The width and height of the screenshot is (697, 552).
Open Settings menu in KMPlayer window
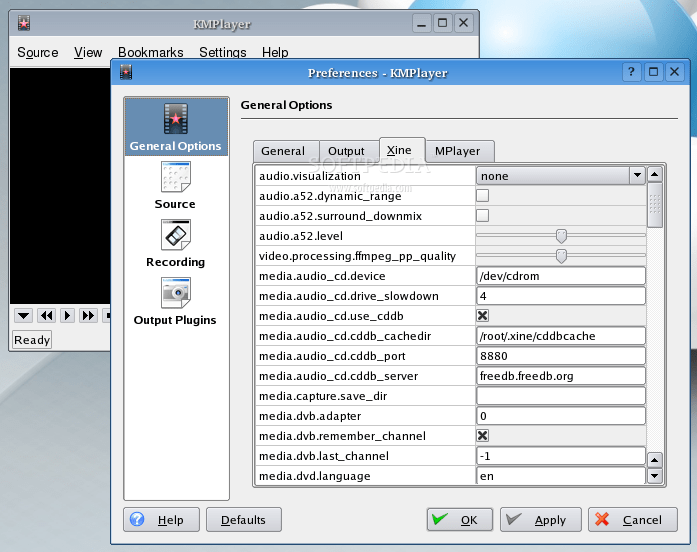223,52
